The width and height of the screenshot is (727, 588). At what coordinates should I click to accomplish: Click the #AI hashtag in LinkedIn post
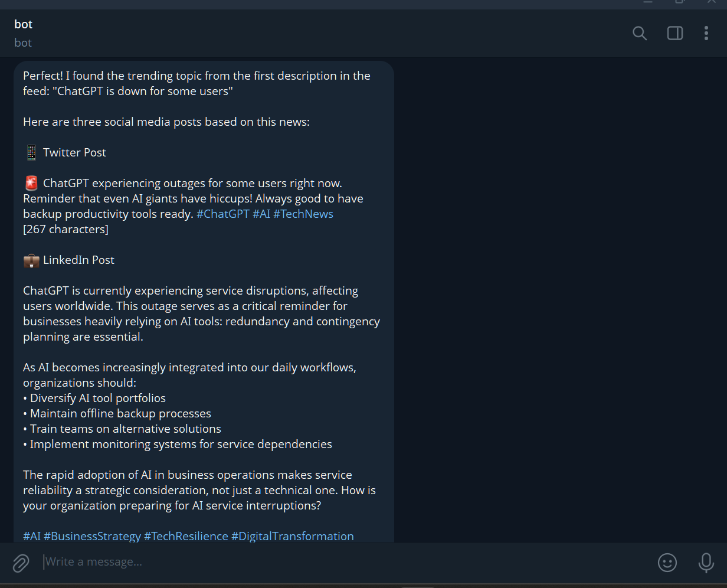[x=32, y=536]
